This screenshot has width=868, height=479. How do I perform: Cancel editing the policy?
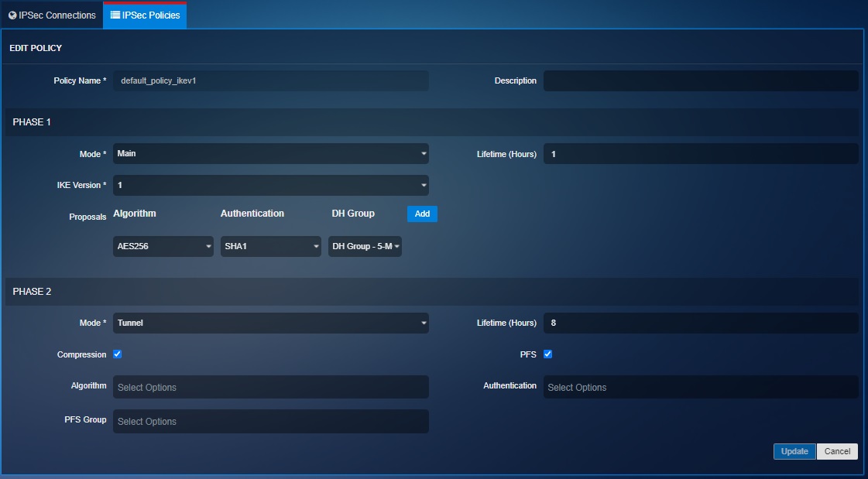pos(837,451)
